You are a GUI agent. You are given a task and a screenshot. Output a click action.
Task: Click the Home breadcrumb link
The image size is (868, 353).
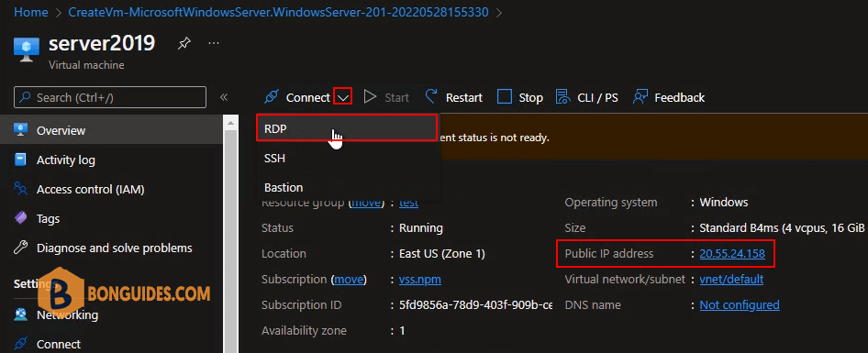31,12
